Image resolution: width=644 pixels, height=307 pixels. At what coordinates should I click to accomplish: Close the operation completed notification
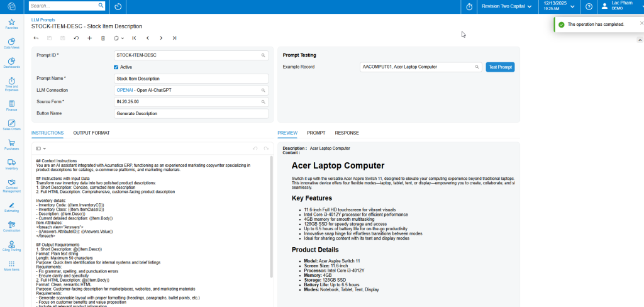[641, 23]
